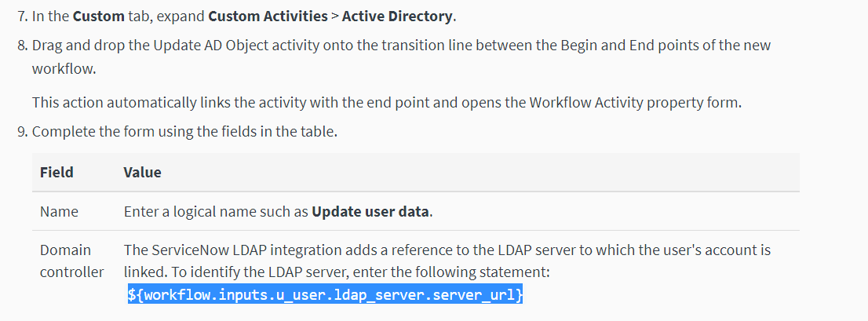Click the bold Custom word in step 7
The height and width of the screenshot is (321, 868).
click(99, 16)
